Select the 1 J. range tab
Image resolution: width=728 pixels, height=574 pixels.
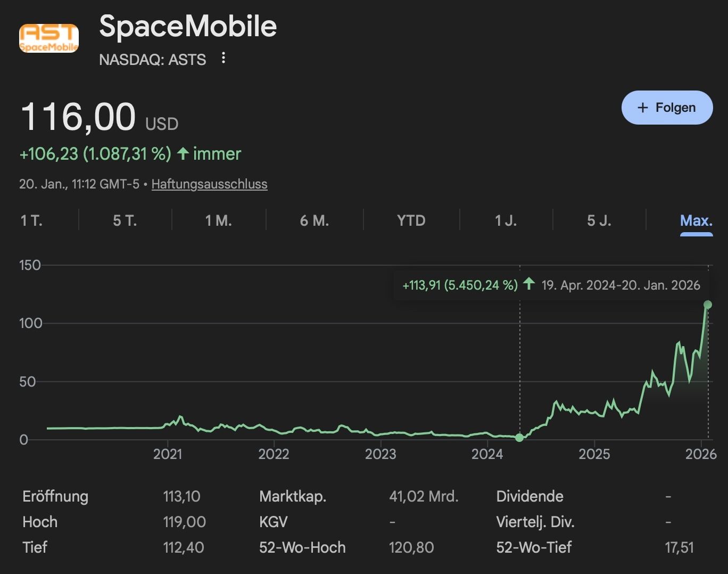506,220
